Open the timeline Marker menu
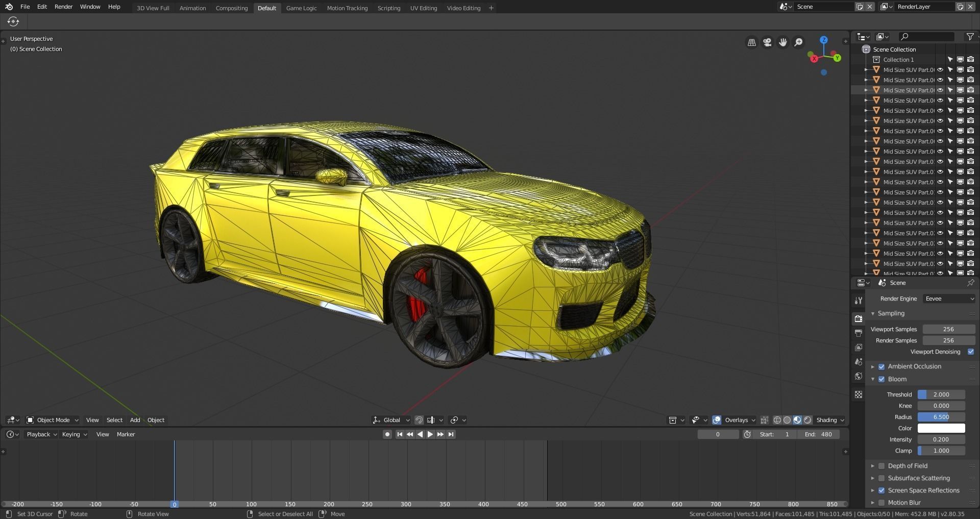This screenshot has height=519, width=980. 126,434
